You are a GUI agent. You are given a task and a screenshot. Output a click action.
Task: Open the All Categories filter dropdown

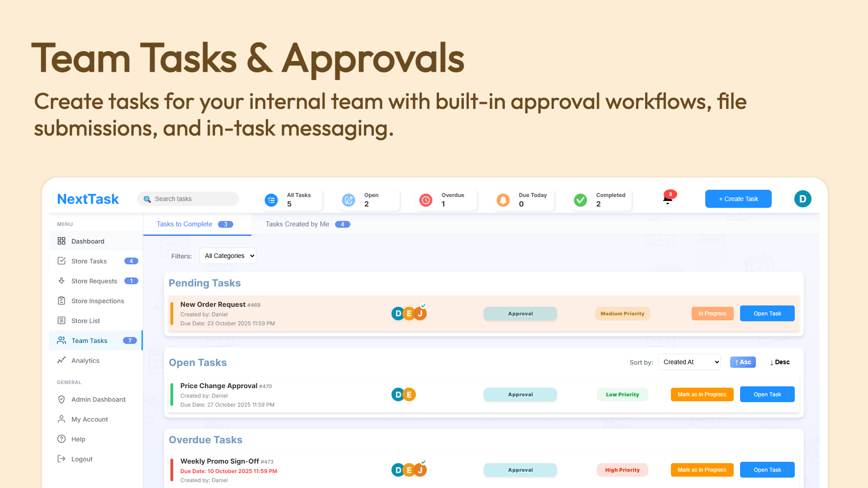[x=228, y=256]
